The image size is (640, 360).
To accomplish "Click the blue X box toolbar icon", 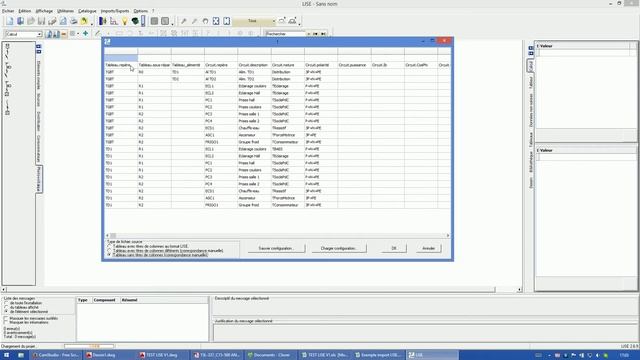I will coord(216,21).
